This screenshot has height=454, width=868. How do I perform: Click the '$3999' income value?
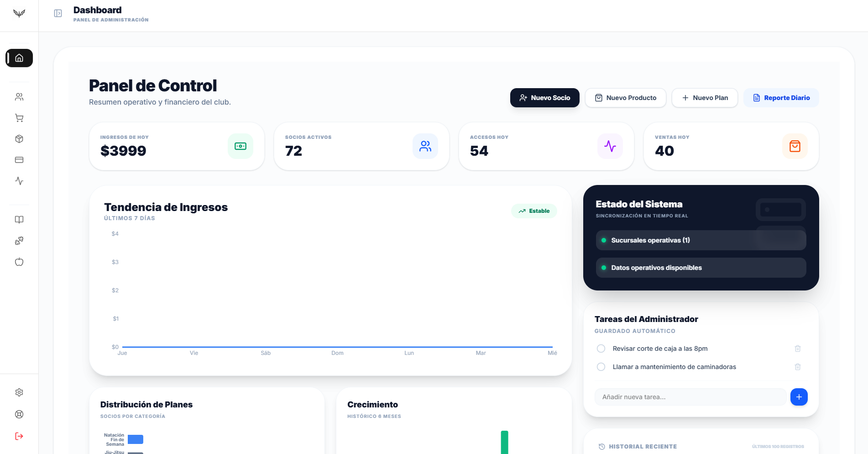click(123, 151)
